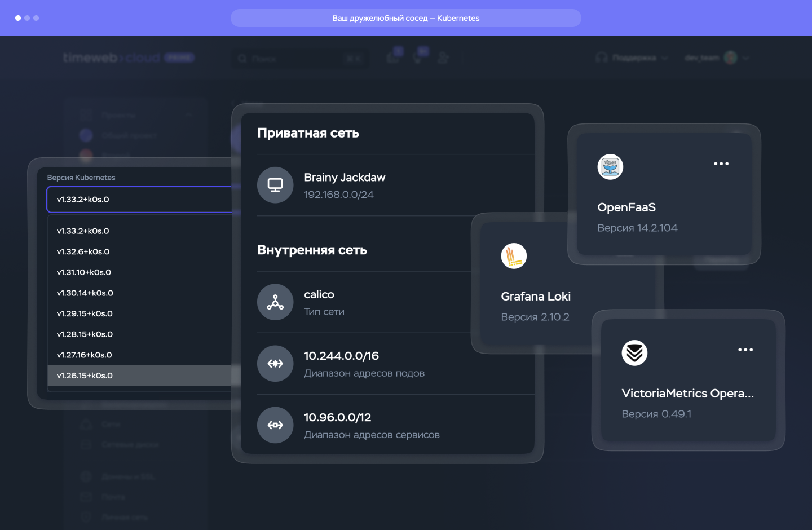Open the OpenFaaS logo icon
812x530 pixels.
(610, 167)
